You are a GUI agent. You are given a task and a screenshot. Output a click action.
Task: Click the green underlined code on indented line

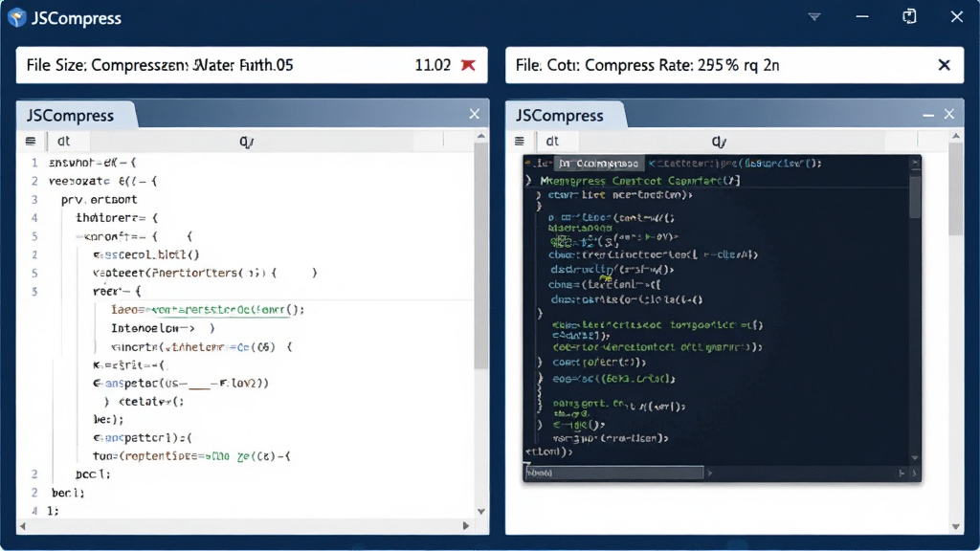(x=220, y=310)
